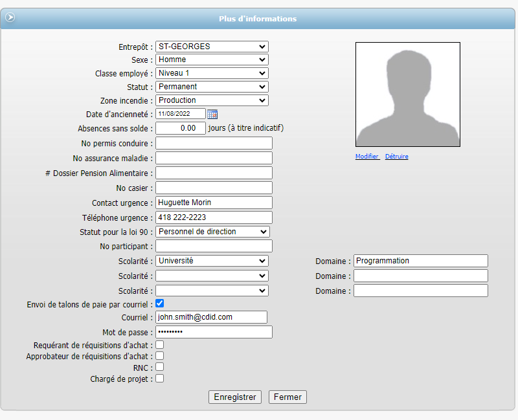Click the Détruire photo link

coord(397,156)
